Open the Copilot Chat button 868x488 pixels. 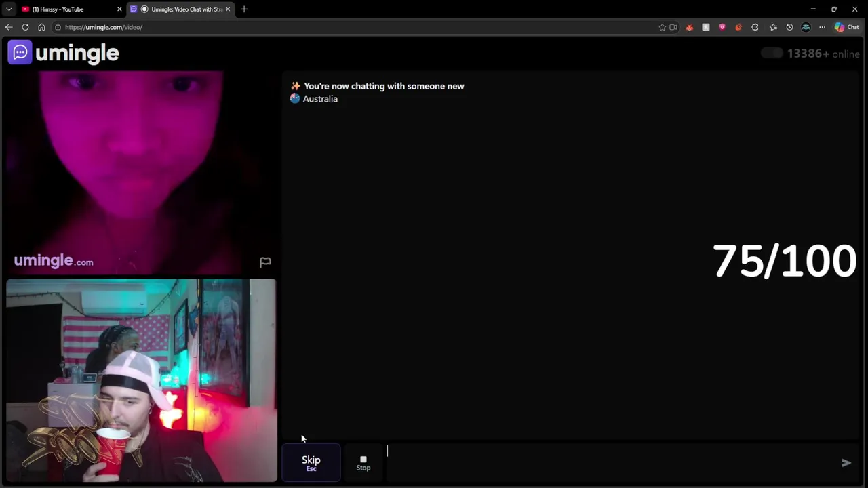(x=847, y=27)
